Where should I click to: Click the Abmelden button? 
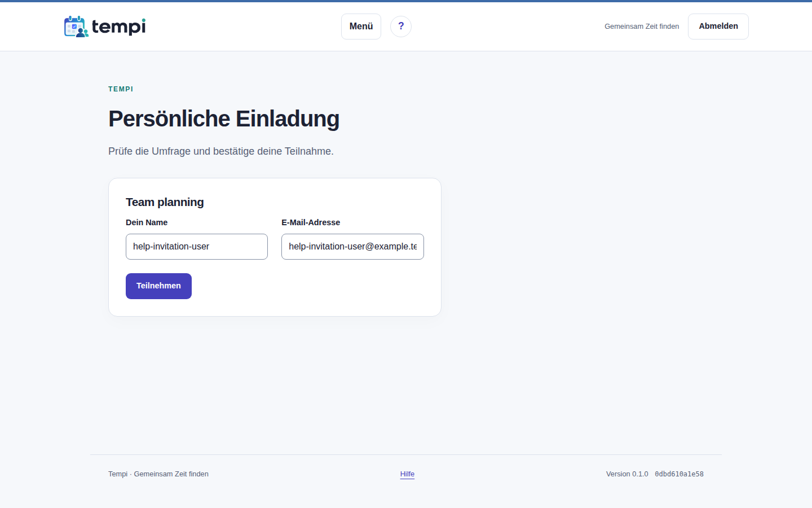[718, 27]
